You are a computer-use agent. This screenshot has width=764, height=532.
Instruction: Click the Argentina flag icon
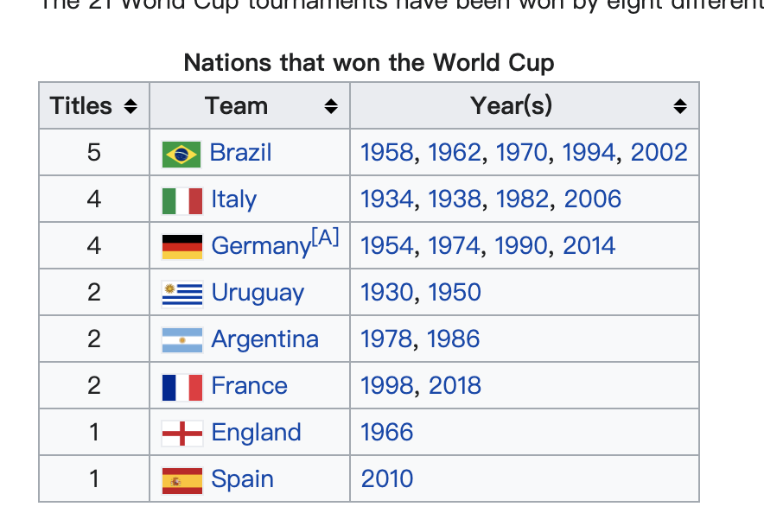coord(181,341)
